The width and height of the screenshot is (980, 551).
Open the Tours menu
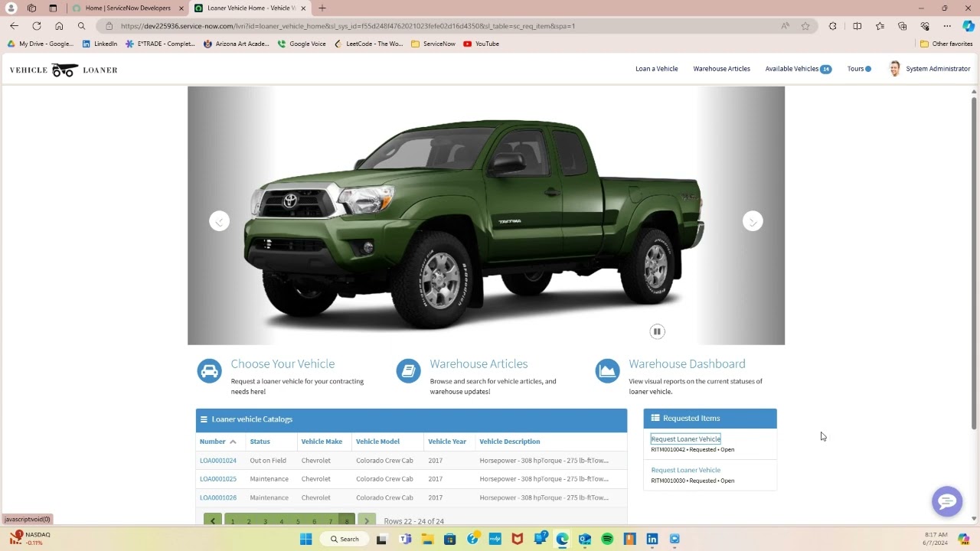coord(859,69)
